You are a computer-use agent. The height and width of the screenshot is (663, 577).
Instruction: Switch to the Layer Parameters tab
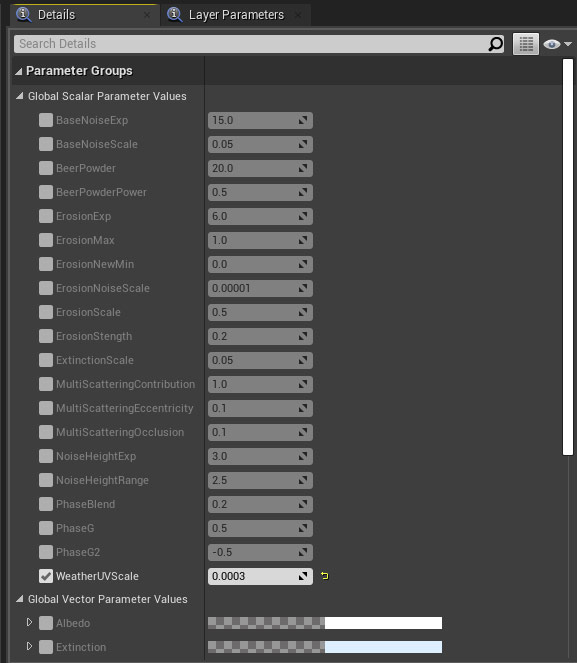point(236,15)
